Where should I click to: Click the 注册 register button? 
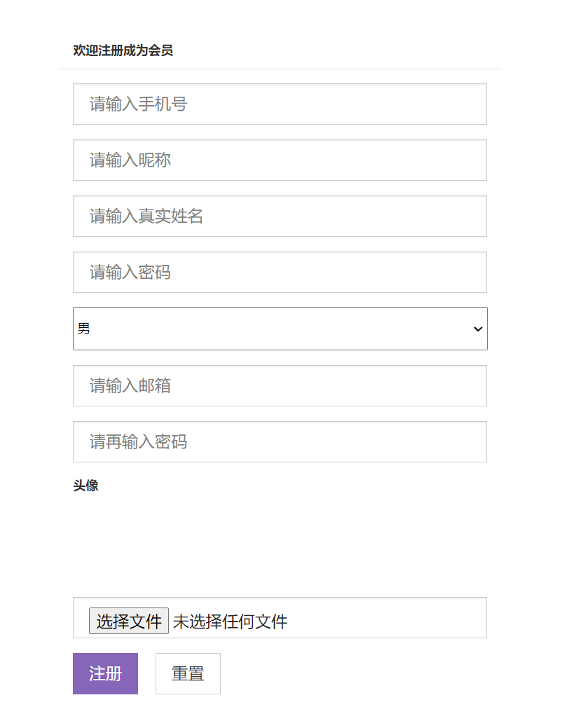(105, 673)
